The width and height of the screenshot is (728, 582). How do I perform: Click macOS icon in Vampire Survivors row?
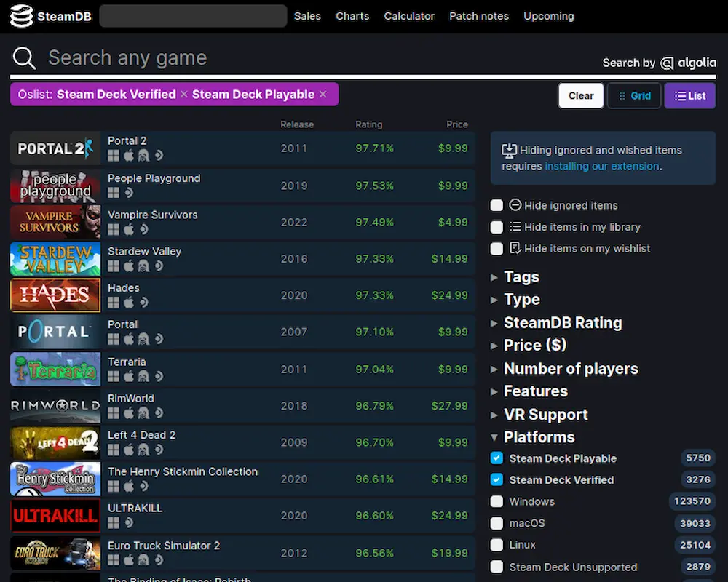(129, 229)
